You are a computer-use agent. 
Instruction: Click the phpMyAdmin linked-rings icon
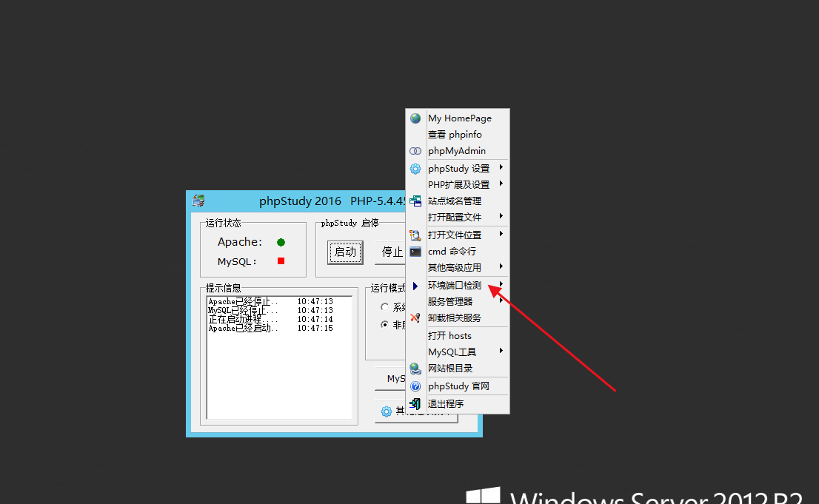point(415,151)
